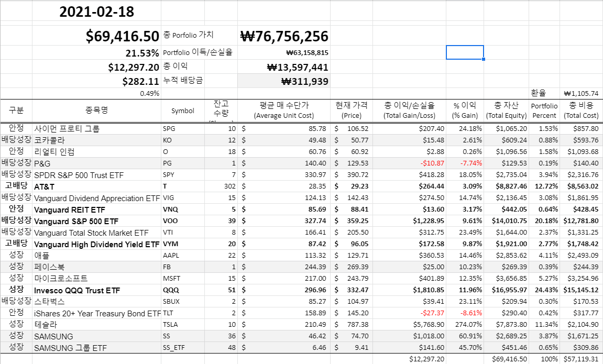603x364 pixels.
Task: Select the bottom 100% portfolio total
Action: [x=544, y=359]
